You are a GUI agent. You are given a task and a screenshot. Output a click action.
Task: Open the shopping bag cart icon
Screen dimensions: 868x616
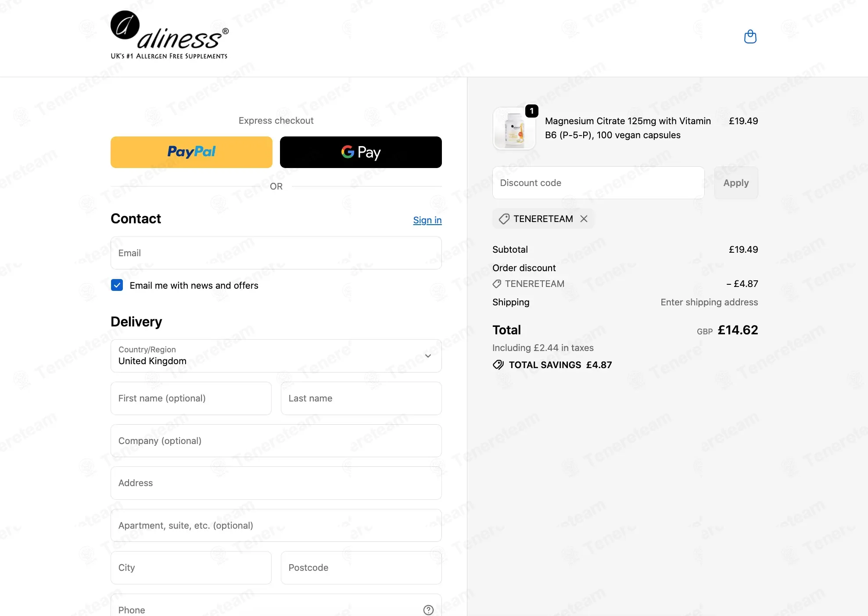750,37
